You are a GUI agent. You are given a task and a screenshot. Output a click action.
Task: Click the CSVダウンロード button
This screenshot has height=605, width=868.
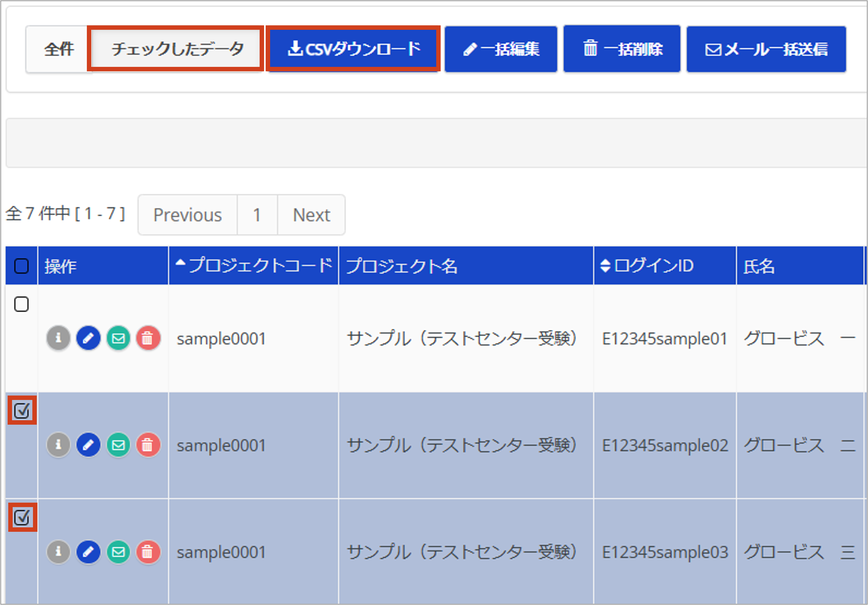[353, 49]
